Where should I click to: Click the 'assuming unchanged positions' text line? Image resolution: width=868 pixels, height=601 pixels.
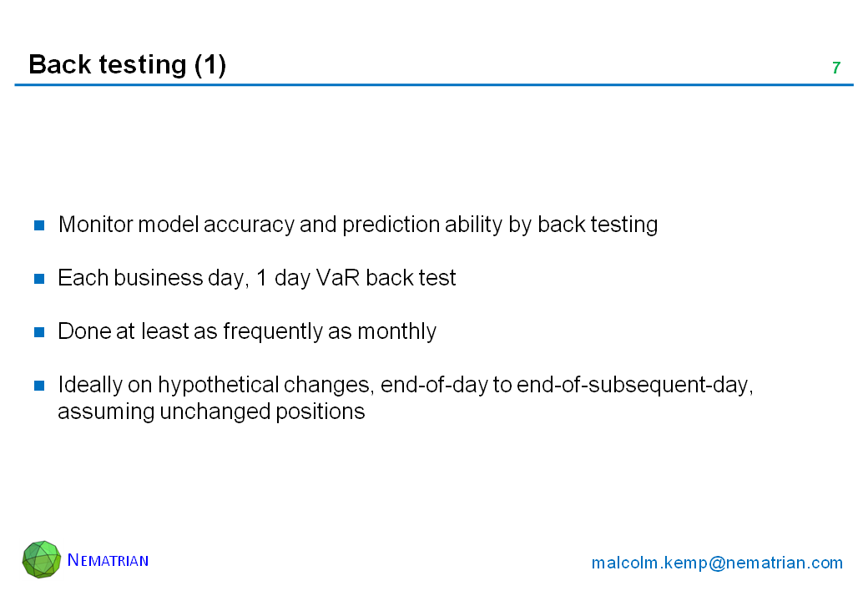211,412
